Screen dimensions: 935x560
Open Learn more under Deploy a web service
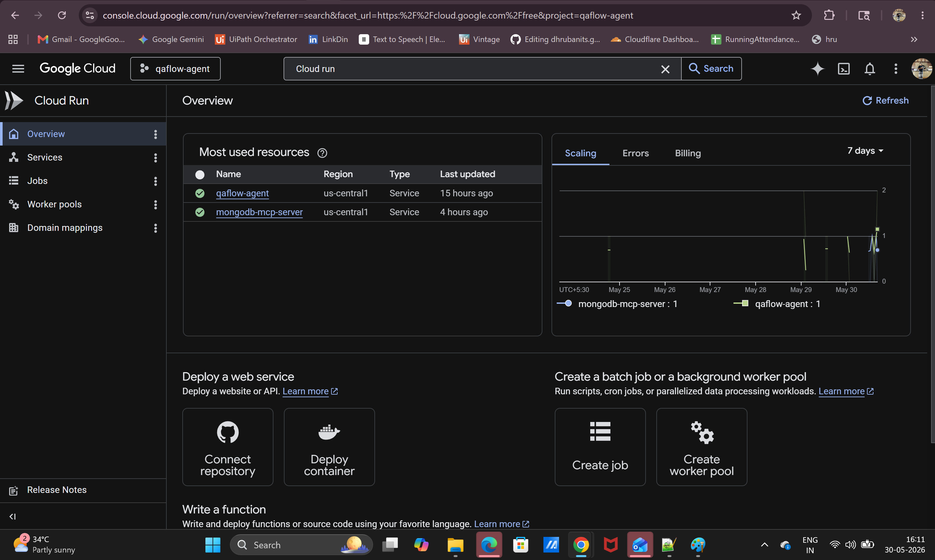(310, 391)
